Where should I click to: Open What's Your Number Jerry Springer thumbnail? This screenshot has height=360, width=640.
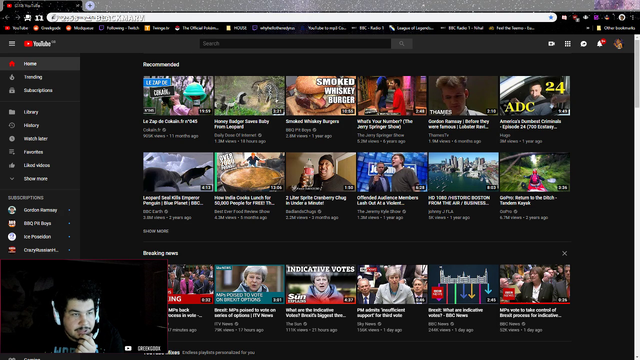(392, 96)
